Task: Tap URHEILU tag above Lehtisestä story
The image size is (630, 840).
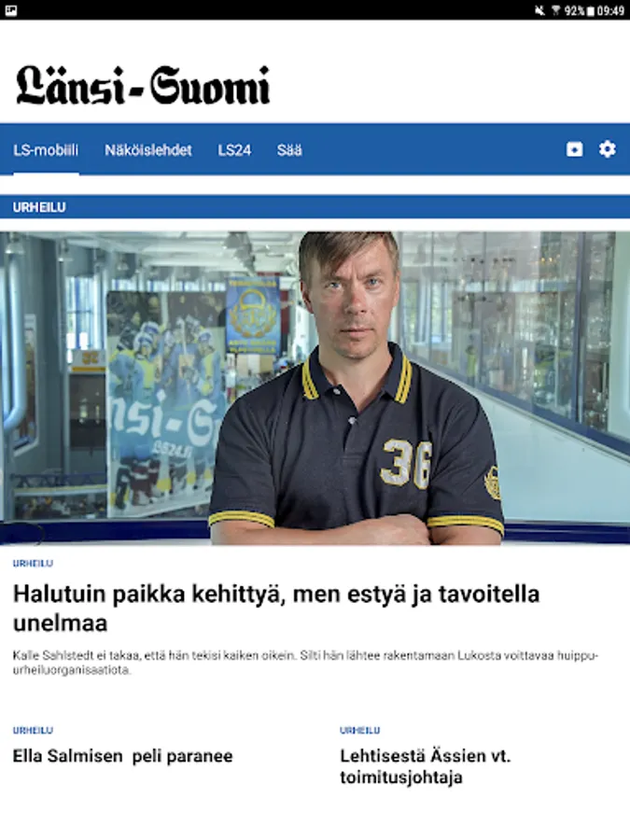Action: (x=359, y=730)
